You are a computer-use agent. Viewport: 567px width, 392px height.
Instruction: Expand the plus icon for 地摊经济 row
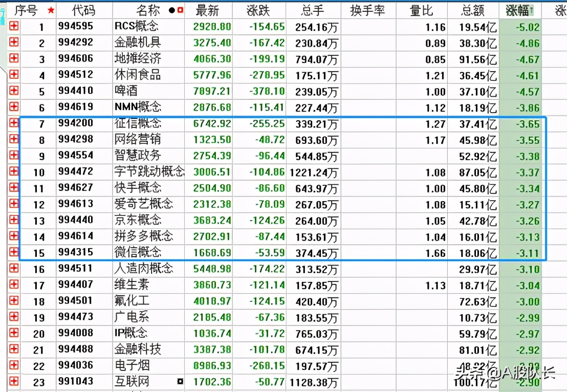coord(14,58)
